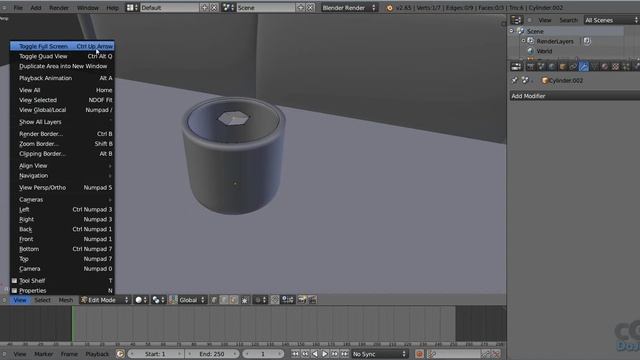Toggle proportional editing dropdown
Screen dimensions: 640x360
[260, 300]
